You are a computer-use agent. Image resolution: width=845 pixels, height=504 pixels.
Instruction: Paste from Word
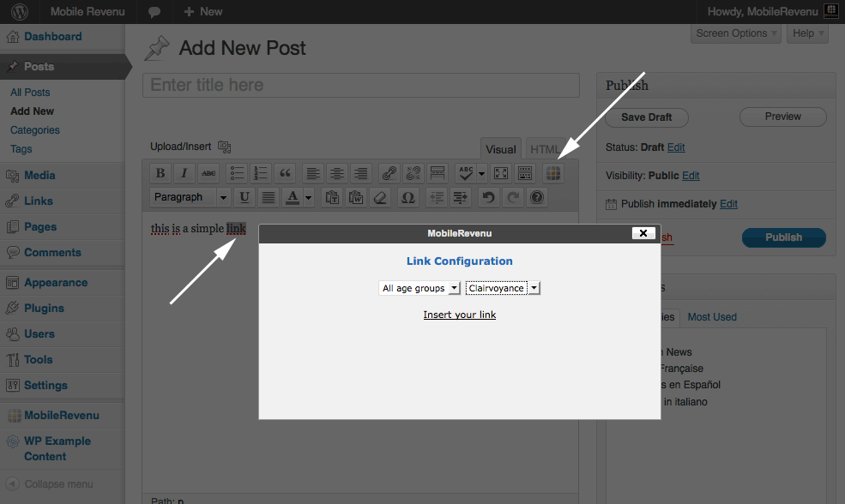(x=356, y=198)
